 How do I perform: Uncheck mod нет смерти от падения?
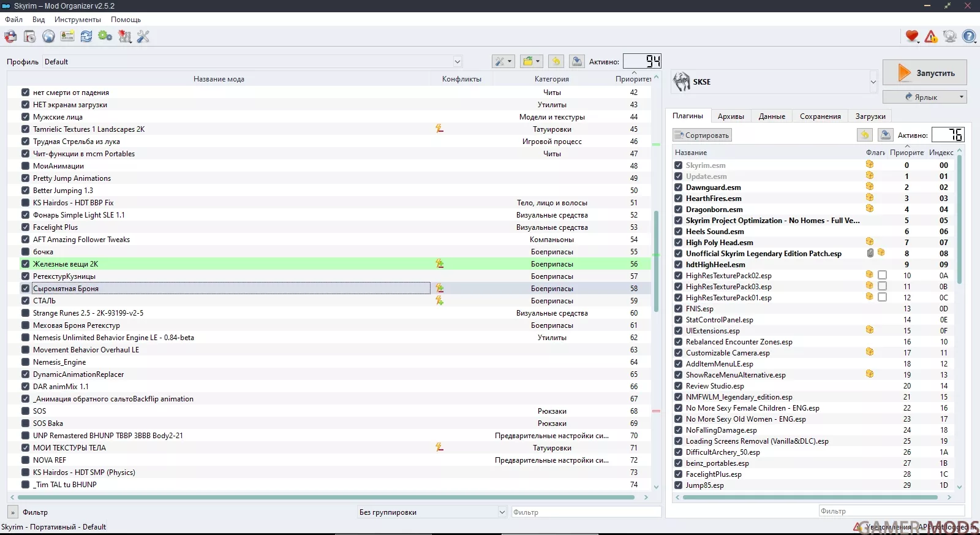(25, 93)
